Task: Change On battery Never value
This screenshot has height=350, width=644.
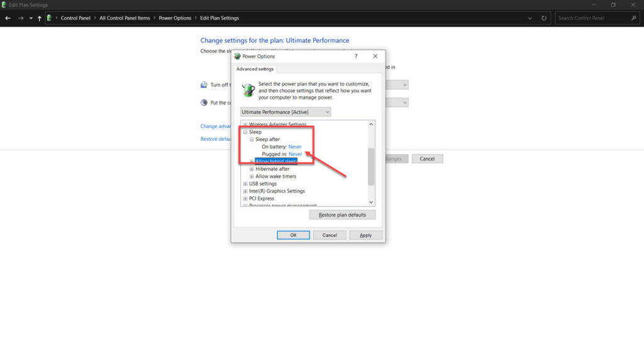Action: pyautogui.click(x=295, y=147)
